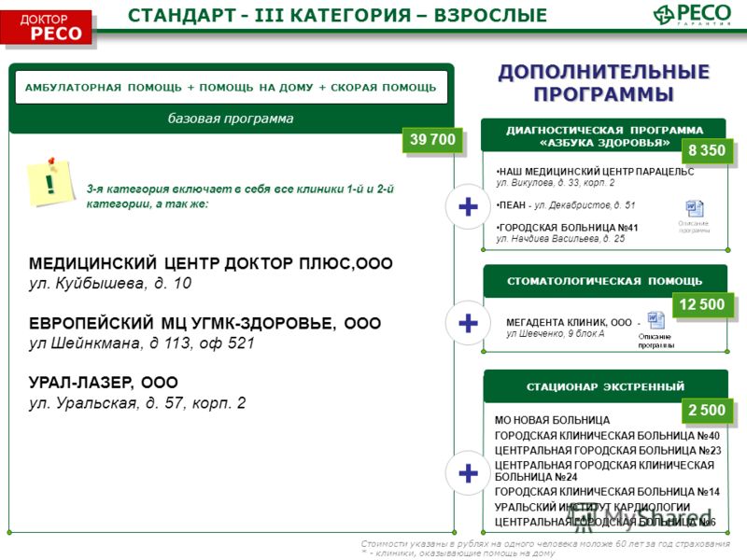Select Центральная городская больница №6

pyautogui.click(x=605, y=523)
